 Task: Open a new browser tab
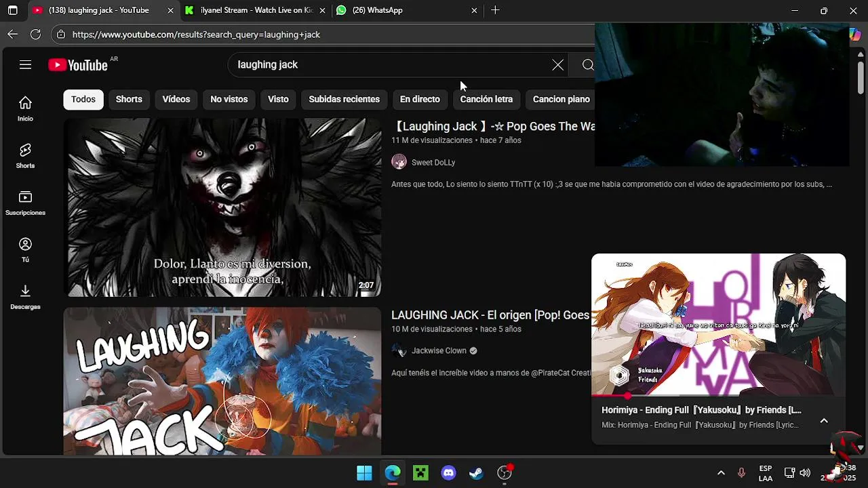(x=495, y=10)
